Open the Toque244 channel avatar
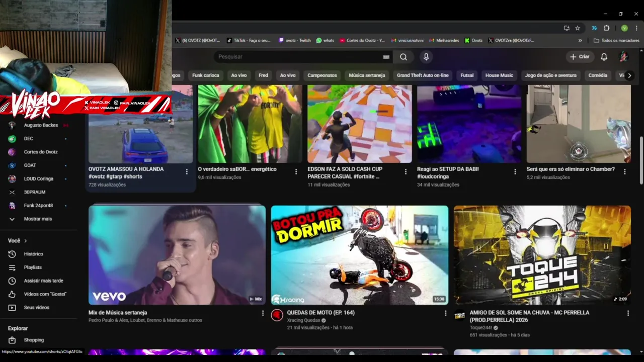 click(459, 315)
